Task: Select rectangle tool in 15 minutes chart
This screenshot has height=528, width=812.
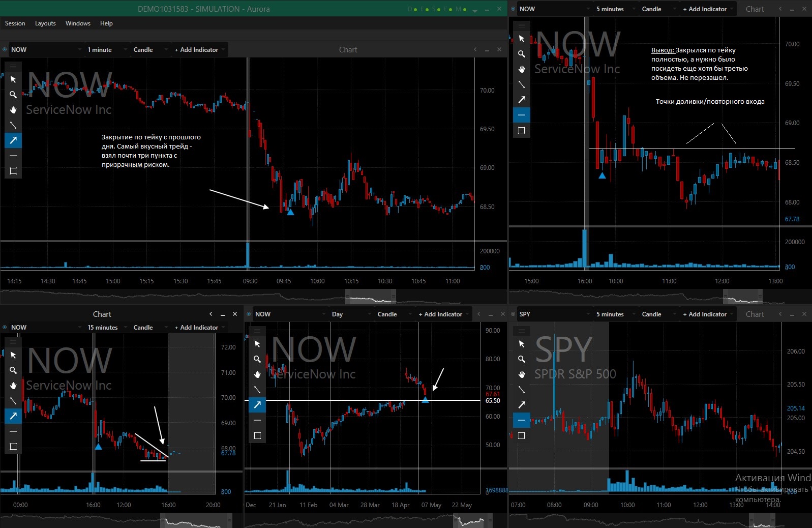Action: click(13, 447)
